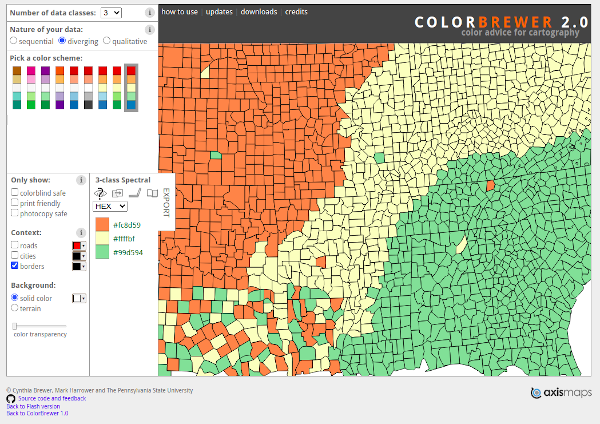Image resolution: width=600 pixels, height=424 pixels.
Task: Pick the brown-teal BrBG color scheme
Action: tap(17, 88)
